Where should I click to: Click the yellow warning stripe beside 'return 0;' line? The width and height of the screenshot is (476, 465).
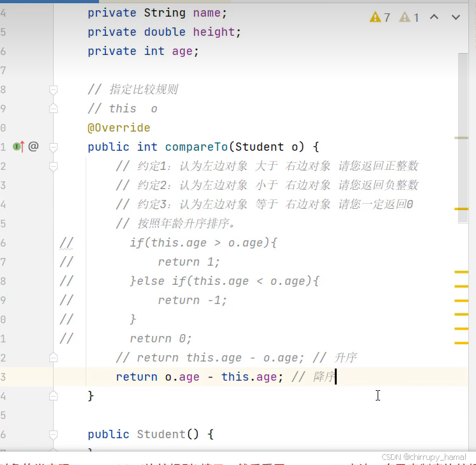point(461,343)
